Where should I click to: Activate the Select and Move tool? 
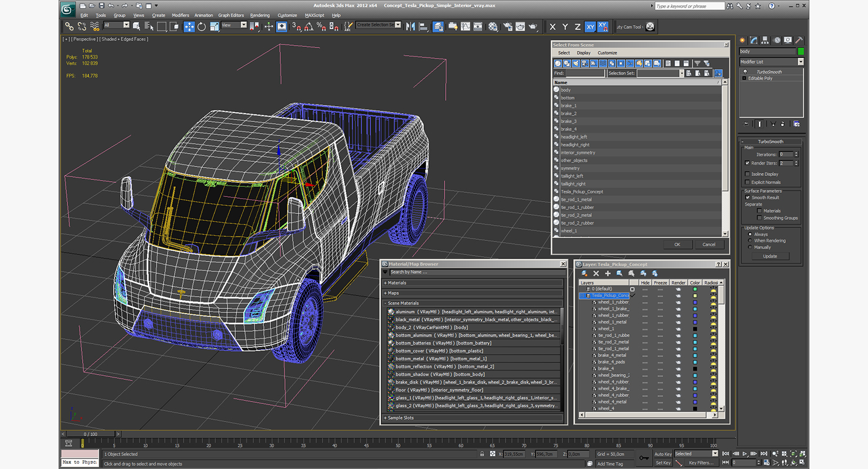point(189,26)
